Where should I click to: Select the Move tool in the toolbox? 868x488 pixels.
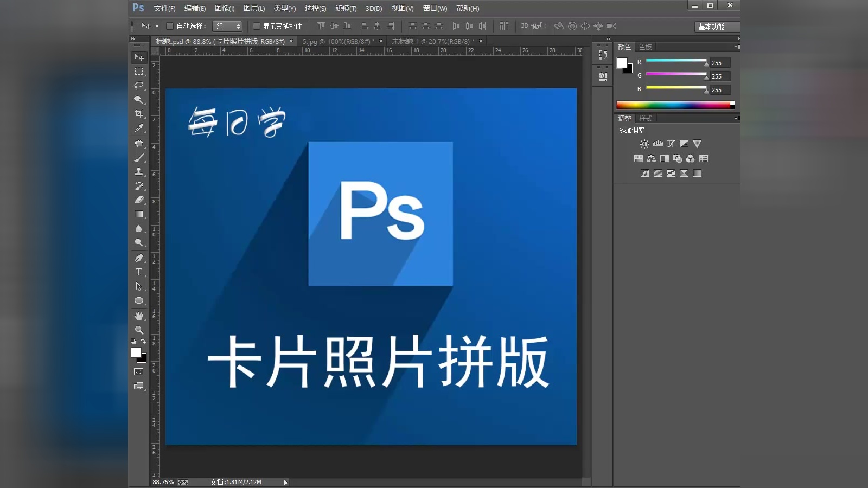coord(139,57)
